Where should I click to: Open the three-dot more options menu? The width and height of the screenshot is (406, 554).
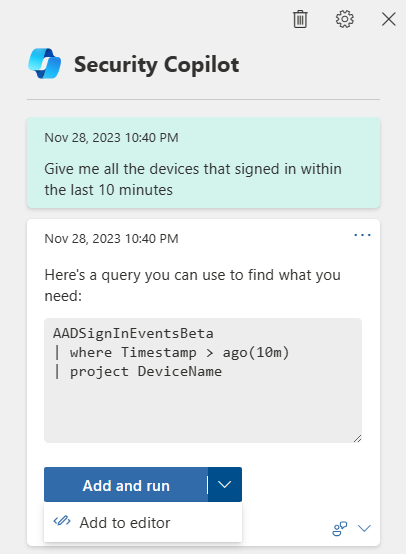[x=362, y=235]
